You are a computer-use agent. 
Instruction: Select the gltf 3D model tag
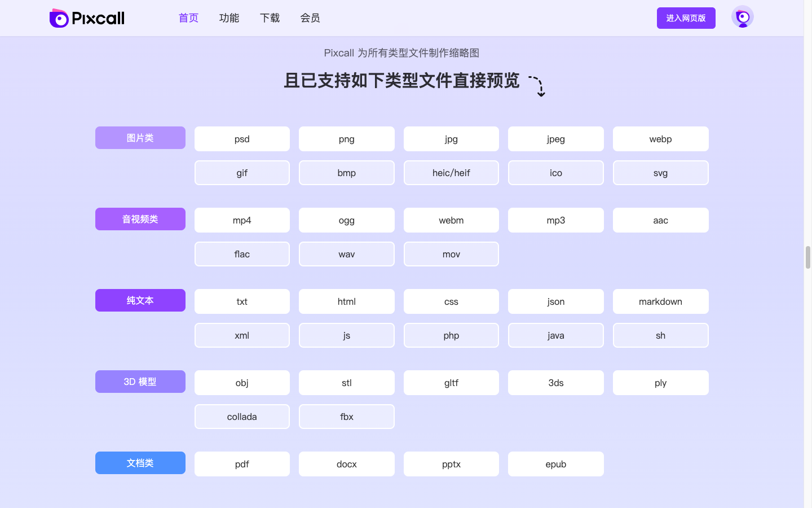point(451,382)
